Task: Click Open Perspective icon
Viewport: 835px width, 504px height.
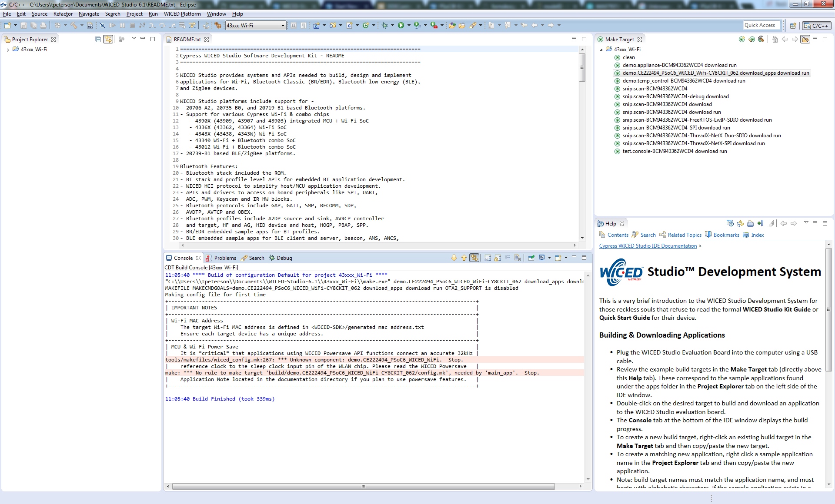Action: tap(793, 26)
